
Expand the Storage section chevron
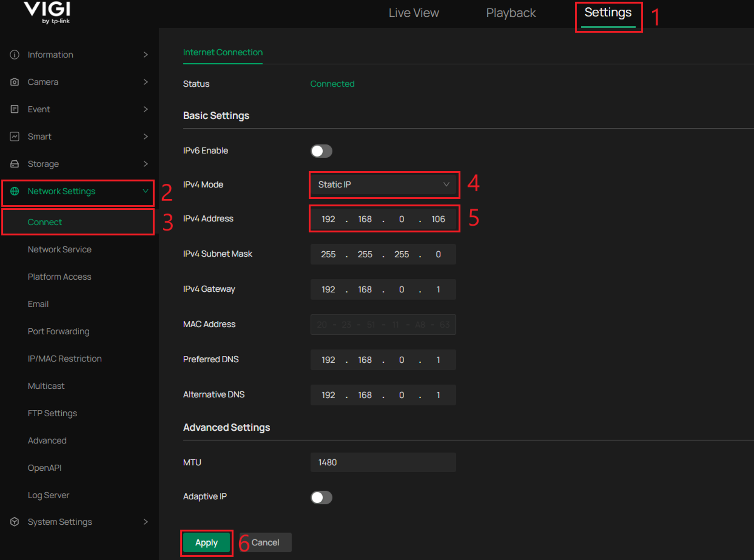point(146,164)
